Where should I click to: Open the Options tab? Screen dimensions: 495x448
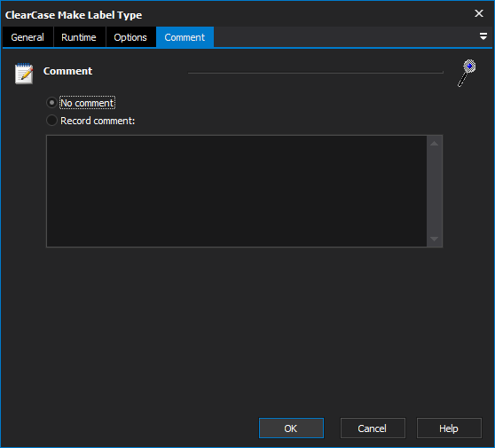click(x=130, y=37)
